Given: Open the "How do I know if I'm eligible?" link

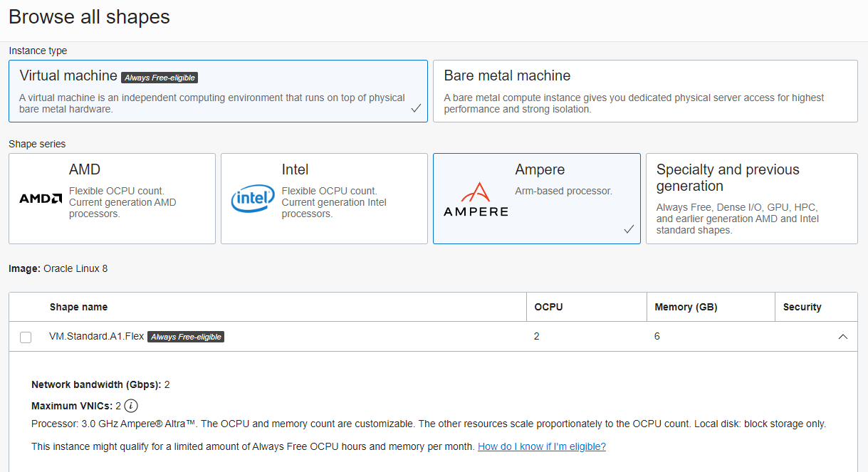Looking at the screenshot, I should [x=541, y=446].
